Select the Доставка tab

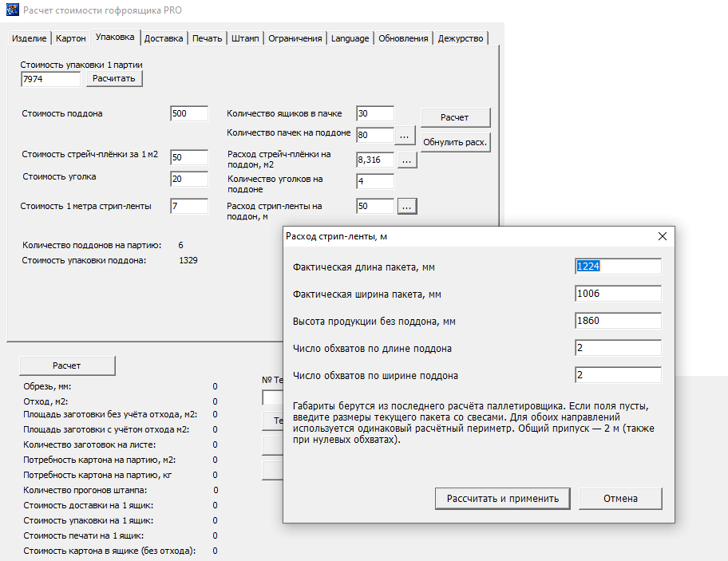(164, 38)
